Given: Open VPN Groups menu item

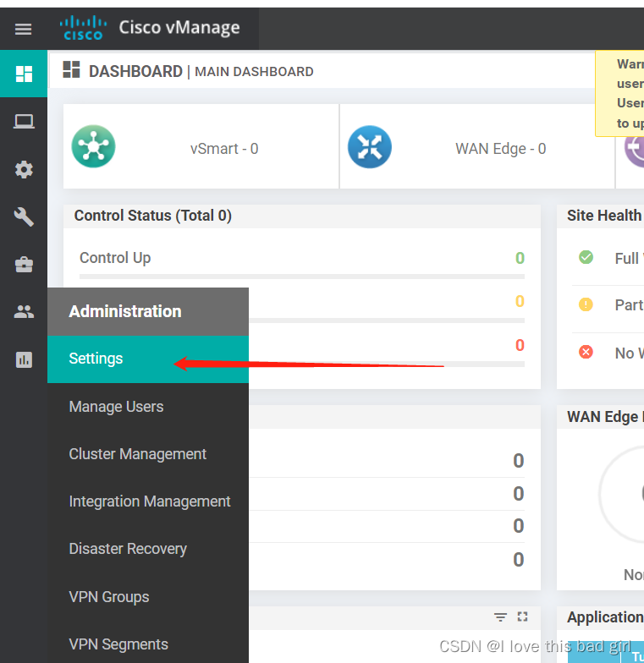Looking at the screenshot, I should tap(148, 597).
